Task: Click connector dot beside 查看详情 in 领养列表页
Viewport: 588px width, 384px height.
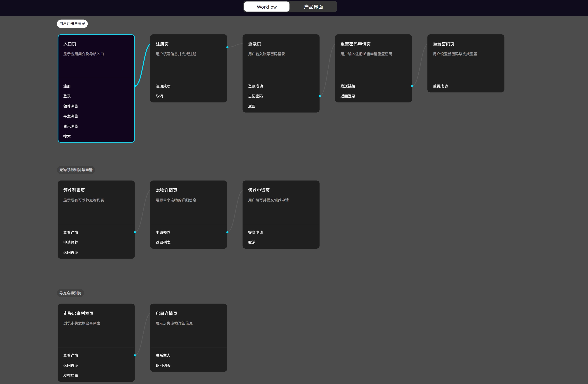Action: coord(135,232)
